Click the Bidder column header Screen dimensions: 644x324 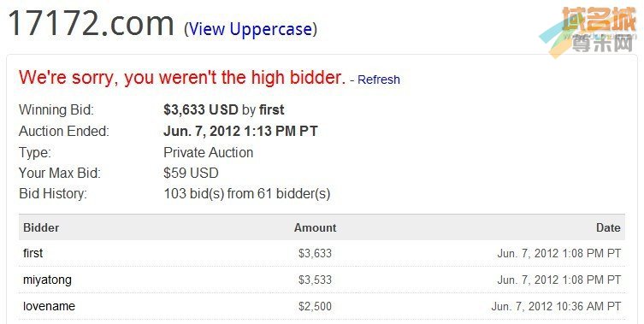pos(41,227)
